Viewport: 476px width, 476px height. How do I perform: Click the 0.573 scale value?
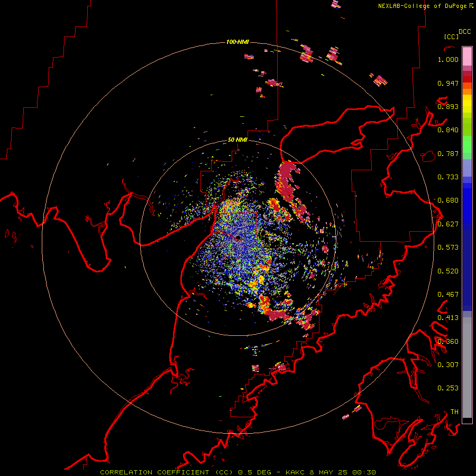pyautogui.click(x=448, y=248)
